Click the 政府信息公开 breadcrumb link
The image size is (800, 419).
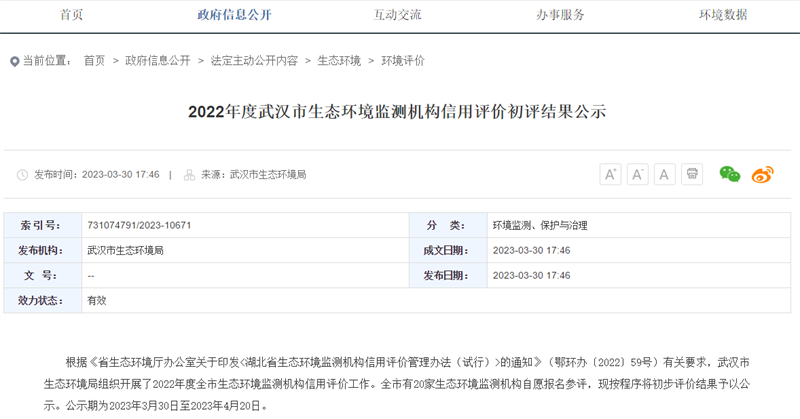coord(158,61)
